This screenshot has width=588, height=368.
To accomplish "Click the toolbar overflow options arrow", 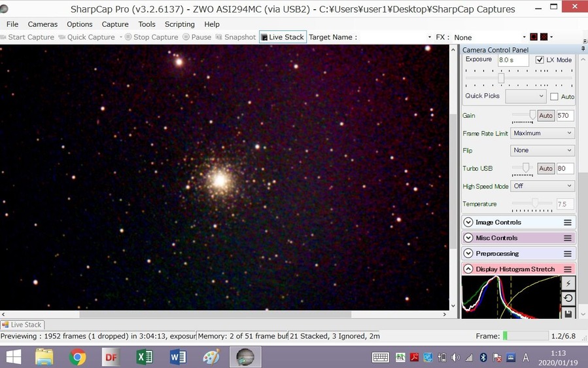I will [585, 41].
